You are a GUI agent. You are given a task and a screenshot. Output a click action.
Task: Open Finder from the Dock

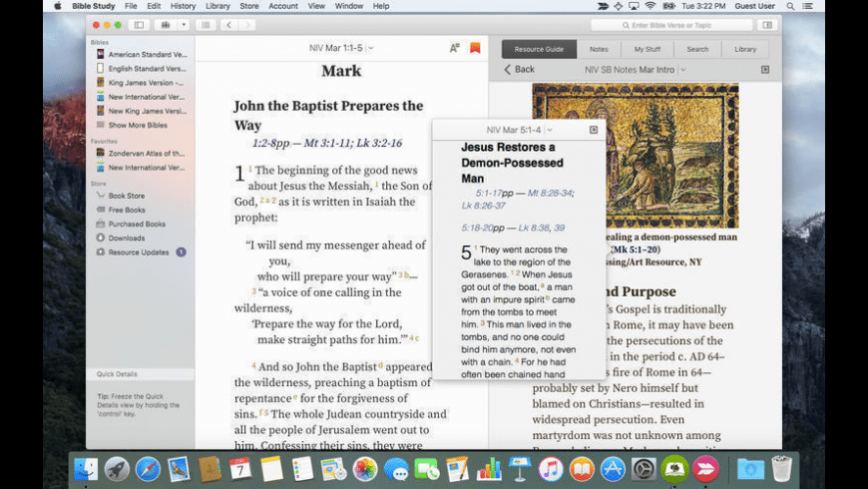[86, 470]
